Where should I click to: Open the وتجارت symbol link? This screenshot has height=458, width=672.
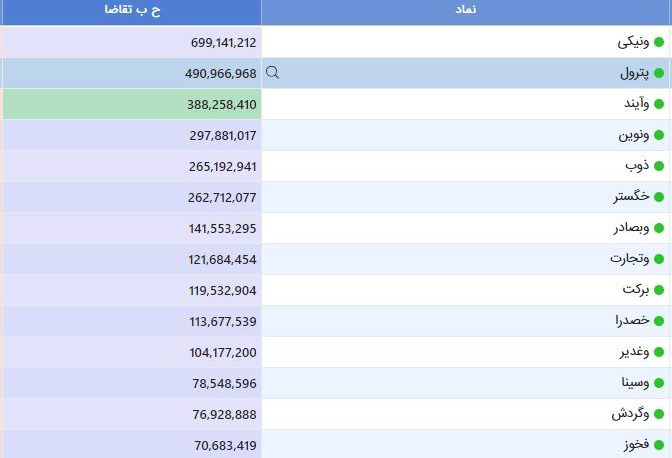630,259
